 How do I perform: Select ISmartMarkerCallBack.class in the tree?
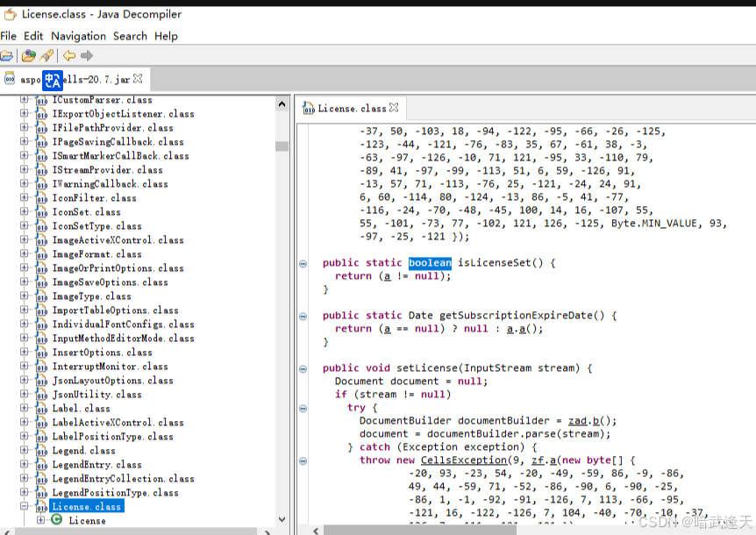point(120,156)
